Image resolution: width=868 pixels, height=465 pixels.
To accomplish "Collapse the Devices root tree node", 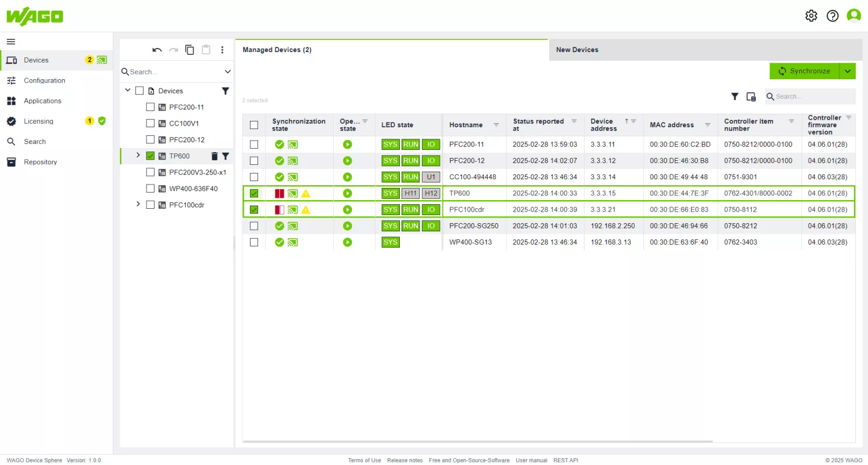I will 127,91.
